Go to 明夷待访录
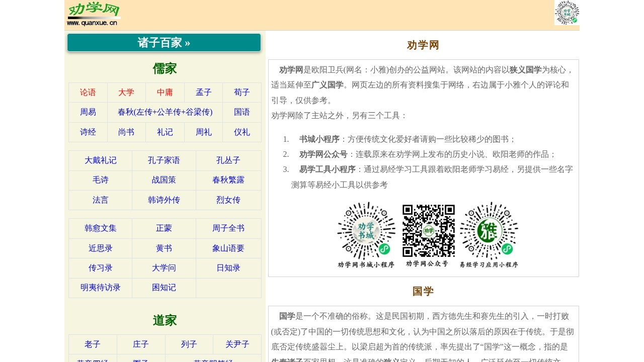Viewport: 644px width, 362px height. click(x=101, y=288)
